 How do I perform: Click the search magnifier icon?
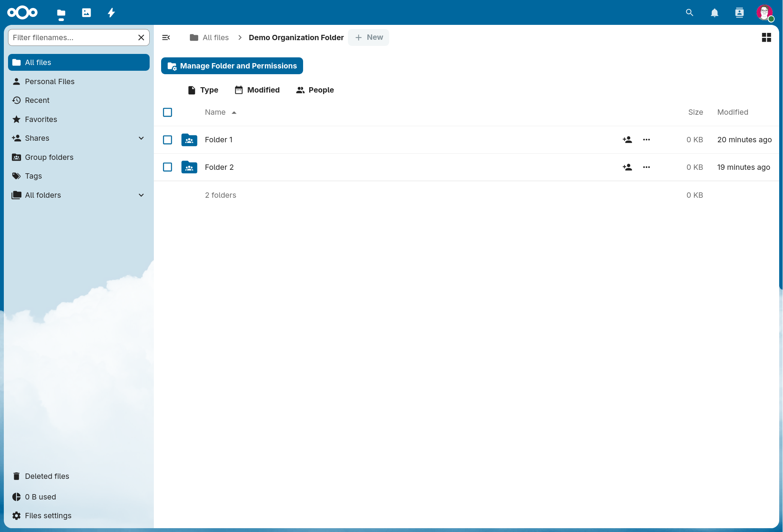tap(689, 13)
